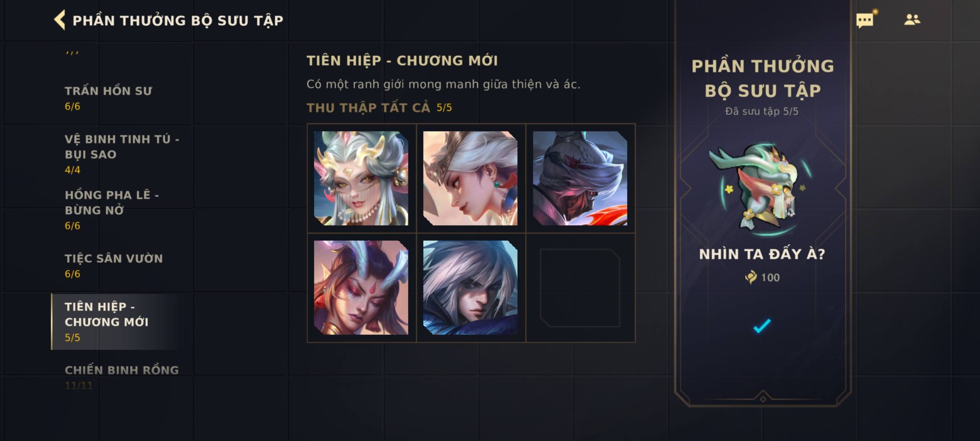The width and height of the screenshot is (980, 441).
Task: Select the blue-horned red-eyed woman skin
Action: point(361,287)
